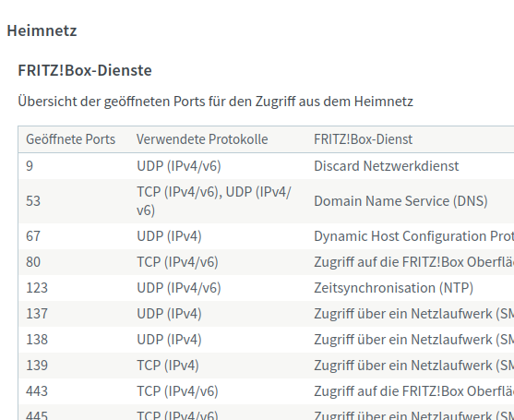Screen dimensions: 514x420
Task: Click the FRITZ!Box-Dienste subheading
Action: [x=85, y=70]
